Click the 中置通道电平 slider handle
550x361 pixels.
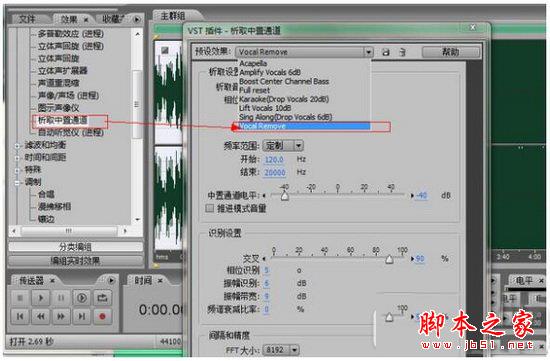click(x=285, y=196)
